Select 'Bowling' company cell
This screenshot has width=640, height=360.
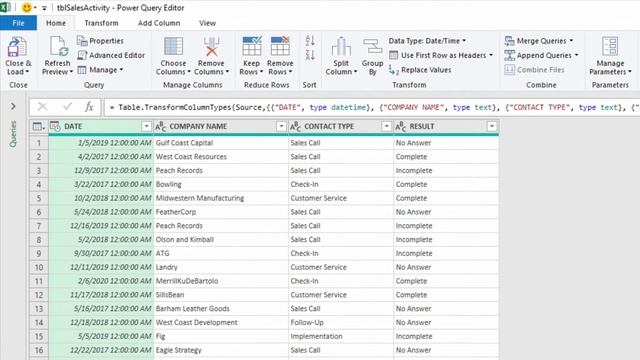pos(221,184)
